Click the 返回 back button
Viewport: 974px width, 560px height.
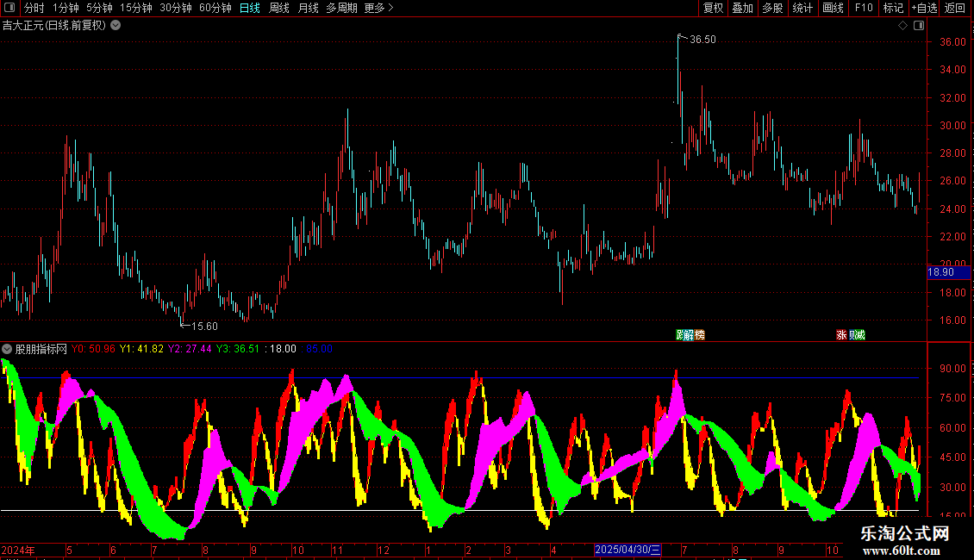click(955, 8)
